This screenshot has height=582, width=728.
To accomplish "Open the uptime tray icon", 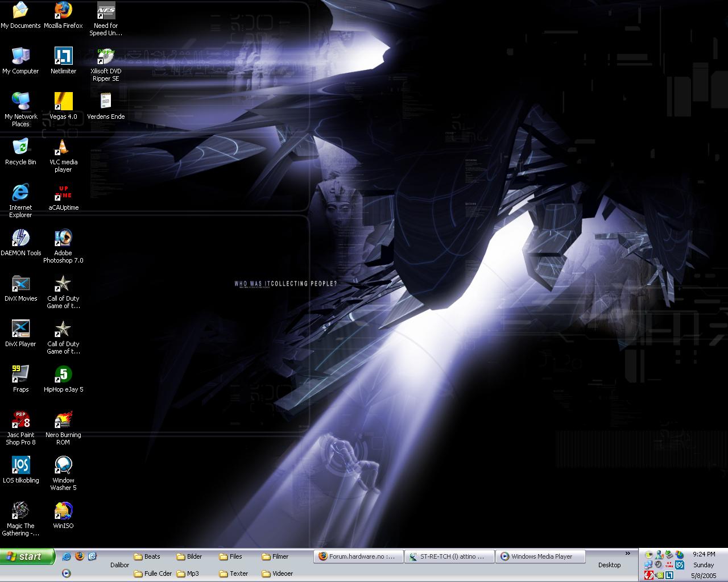I will click(669, 565).
